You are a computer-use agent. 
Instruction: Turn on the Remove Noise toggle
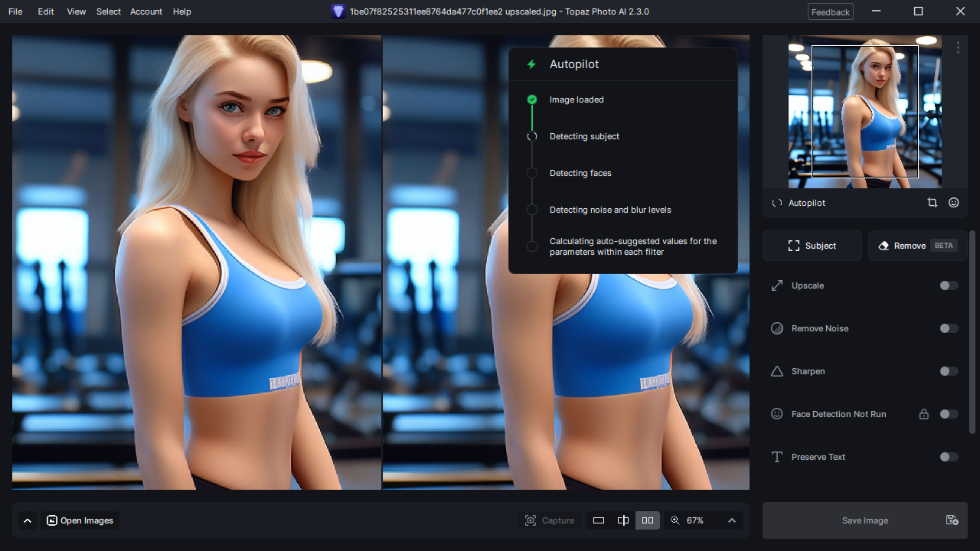[949, 328]
